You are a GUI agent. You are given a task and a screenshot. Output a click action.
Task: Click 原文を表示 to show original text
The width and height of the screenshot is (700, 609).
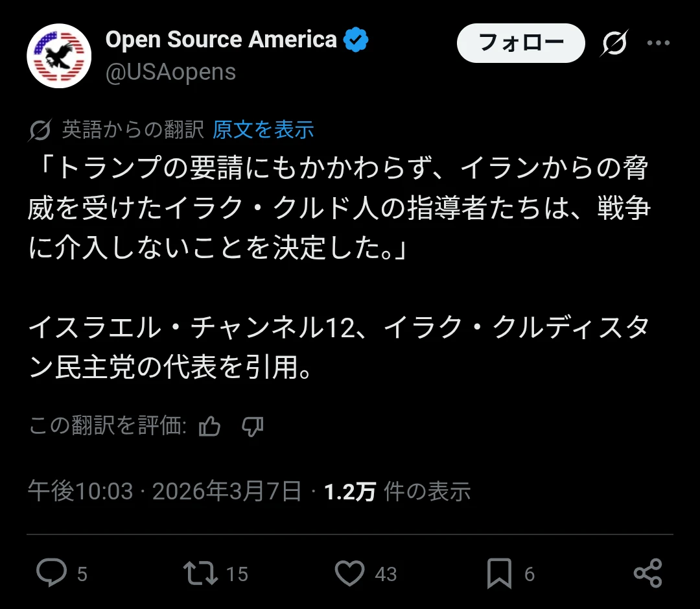click(x=263, y=130)
